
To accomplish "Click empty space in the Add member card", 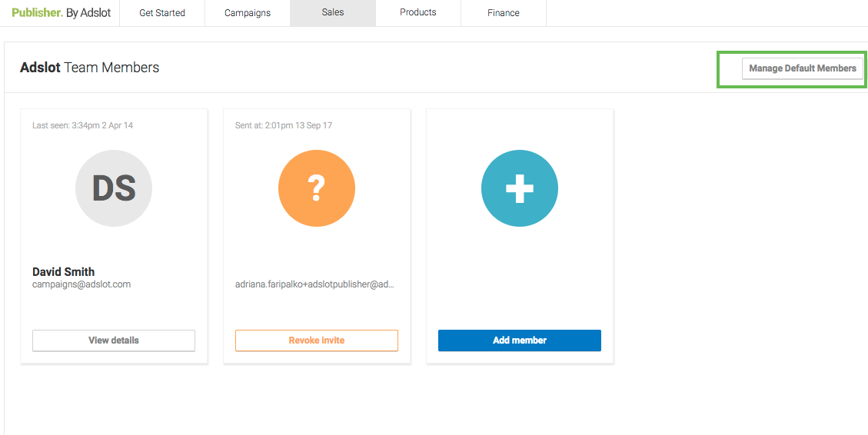I will (x=519, y=277).
